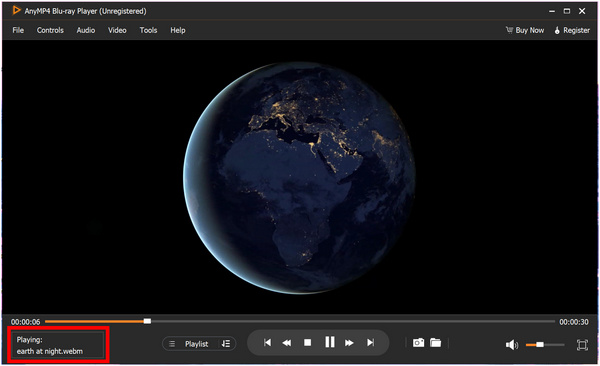600x366 pixels.
Task: Click the Register key icon
Action: point(557,30)
